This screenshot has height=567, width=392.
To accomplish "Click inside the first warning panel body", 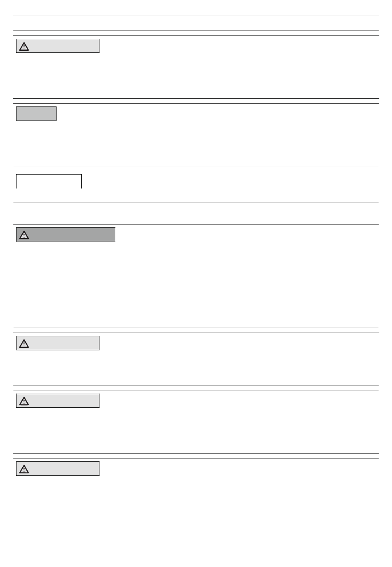I will click(x=196, y=76).
